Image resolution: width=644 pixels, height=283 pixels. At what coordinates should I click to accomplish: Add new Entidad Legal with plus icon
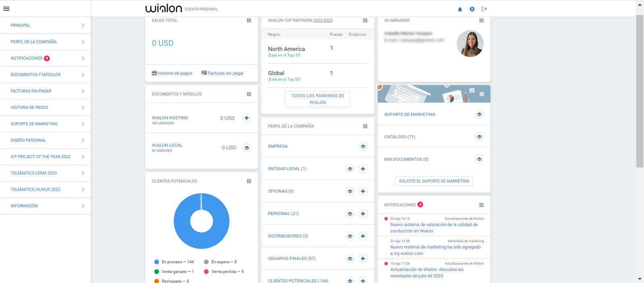pos(363,169)
